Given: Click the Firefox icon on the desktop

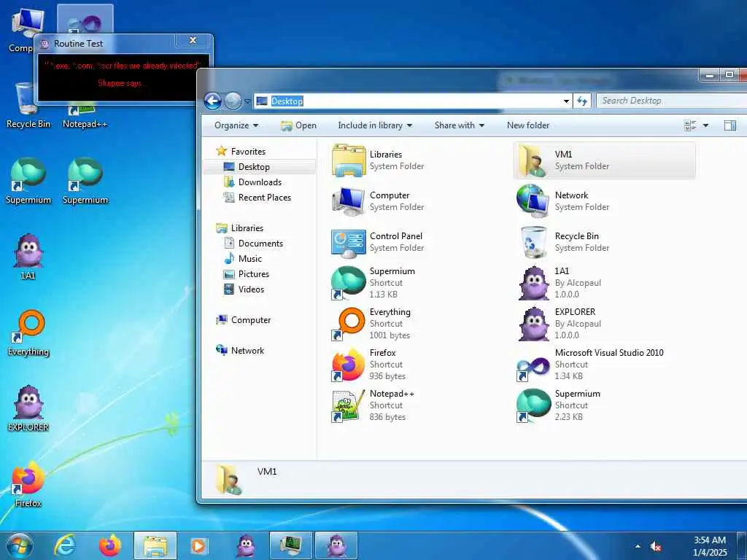Looking at the screenshot, I should click(28, 483).
